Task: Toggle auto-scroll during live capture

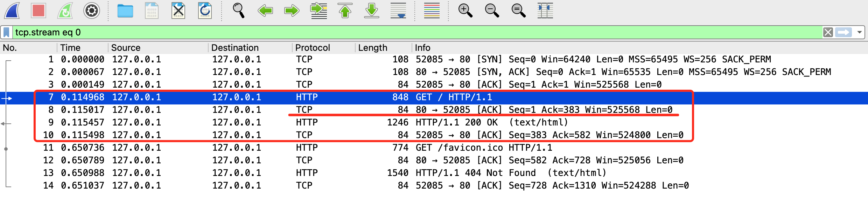Action: point(398,11)
